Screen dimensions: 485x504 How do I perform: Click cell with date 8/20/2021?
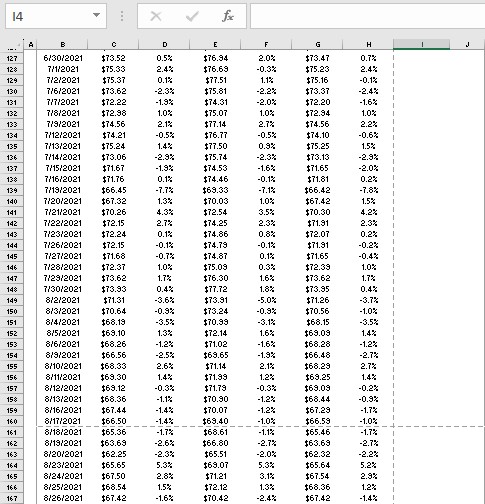[63, 454]
